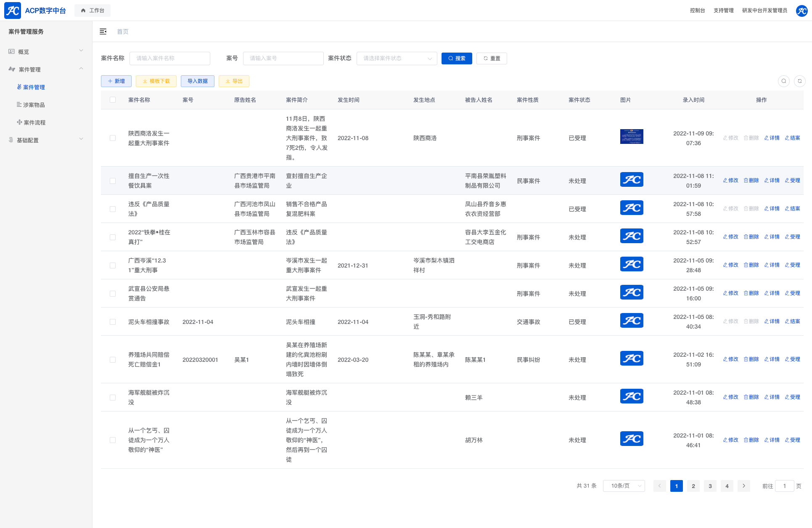This screenshot has width=812, height=528.
Task: Click 删除 for 海军舰艇被炸沉没 row
Action: pos(751,397)
